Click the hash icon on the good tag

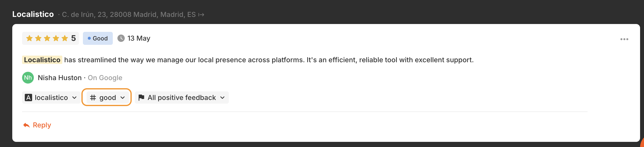pyautogui.click(x=93, y=97)
